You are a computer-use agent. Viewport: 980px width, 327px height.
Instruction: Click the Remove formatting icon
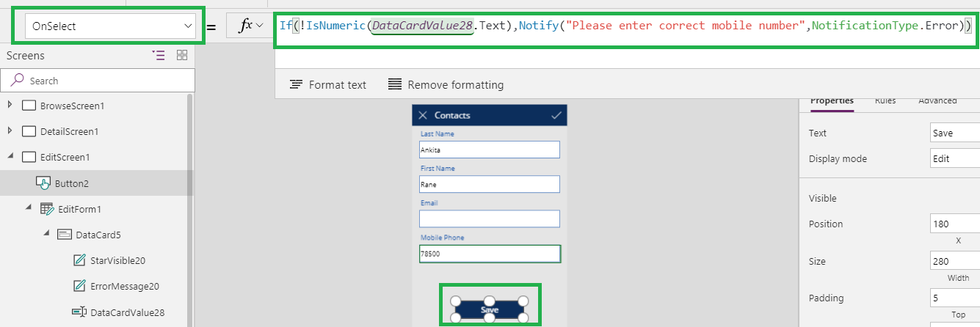pos(395,84)
